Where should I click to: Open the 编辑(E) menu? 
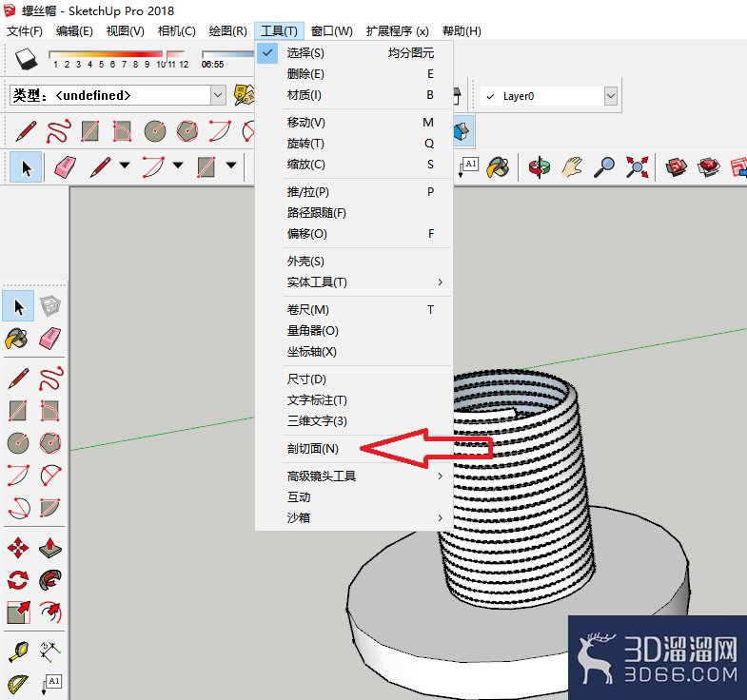pos(74,31)
